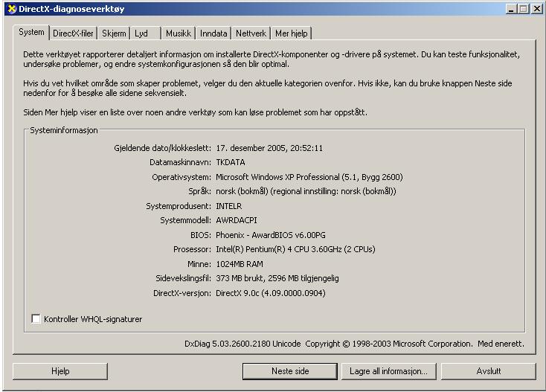
Task: Click the Systemprodusent label
Action: pyautogui.click(x=179, y=206)
